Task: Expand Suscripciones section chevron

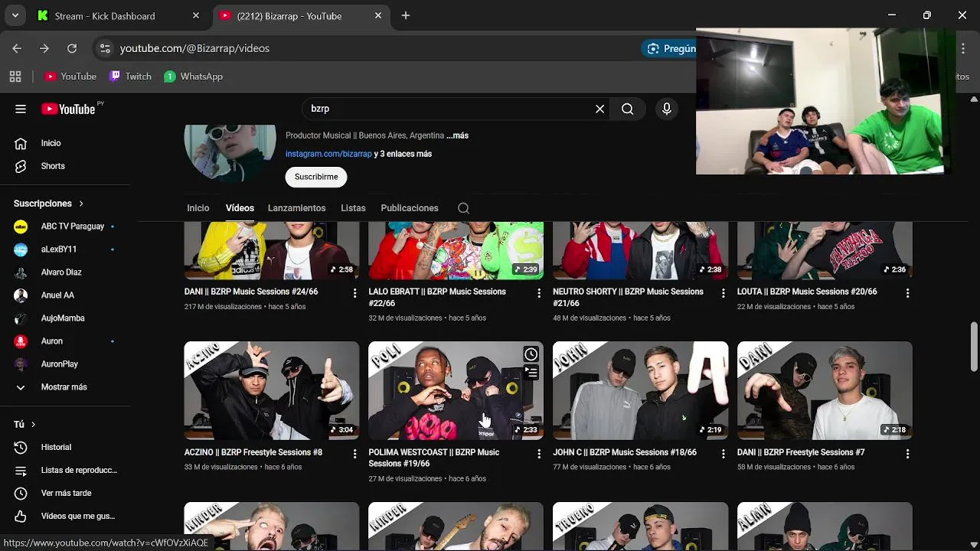Action: tap(80, 204)
